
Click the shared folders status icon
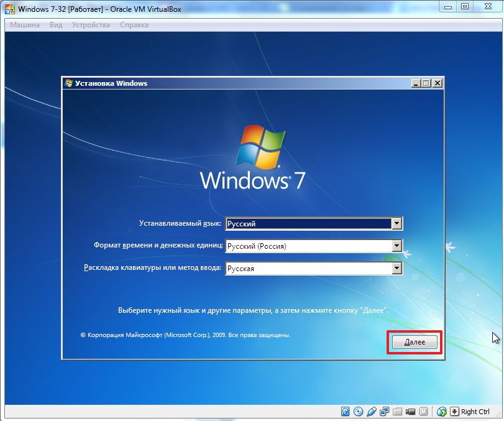coord(398,412)
